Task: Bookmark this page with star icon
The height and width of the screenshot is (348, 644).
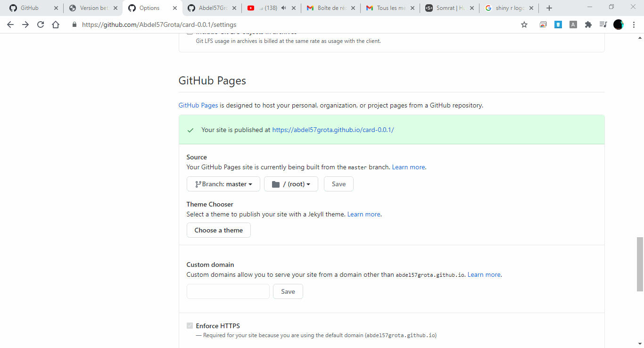Action: click(x=524, y=25)
